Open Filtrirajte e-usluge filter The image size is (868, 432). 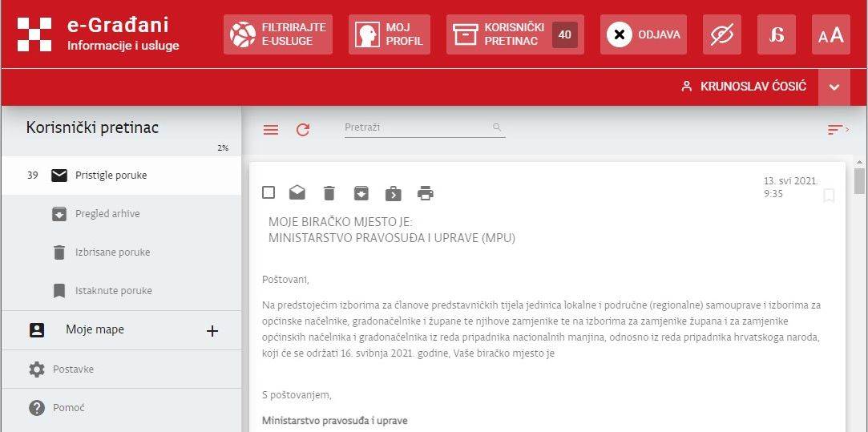(278, 34)
